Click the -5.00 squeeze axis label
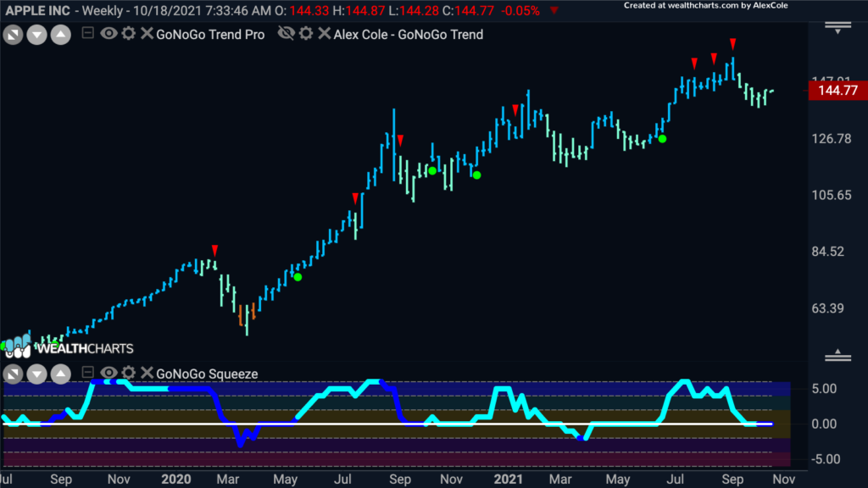 (824, 459)
